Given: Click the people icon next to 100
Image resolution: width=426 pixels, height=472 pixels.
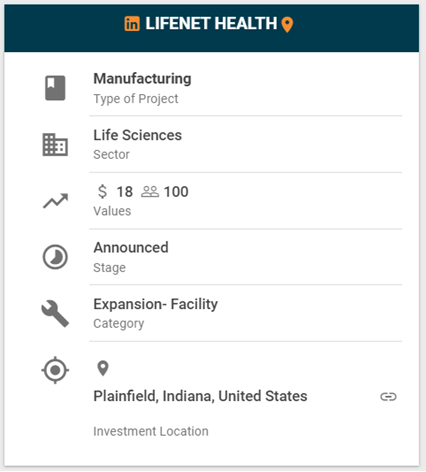Looking at the screenshot, I should 150,192.
